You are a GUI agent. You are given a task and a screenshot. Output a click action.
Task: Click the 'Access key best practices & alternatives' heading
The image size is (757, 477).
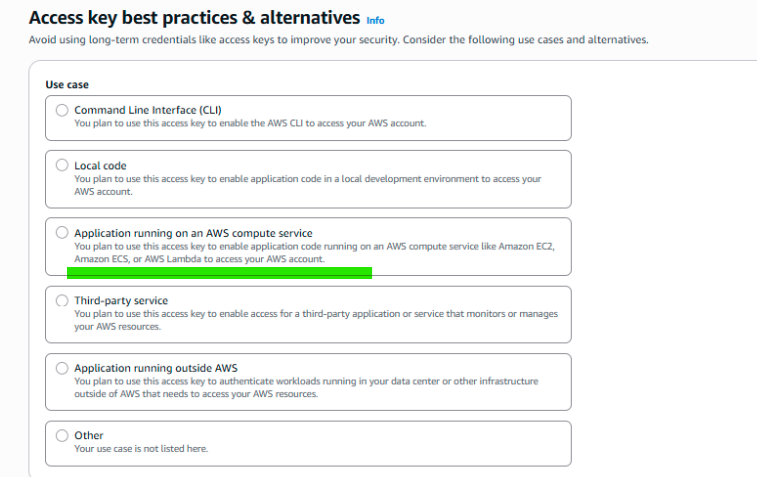point(194,18)
